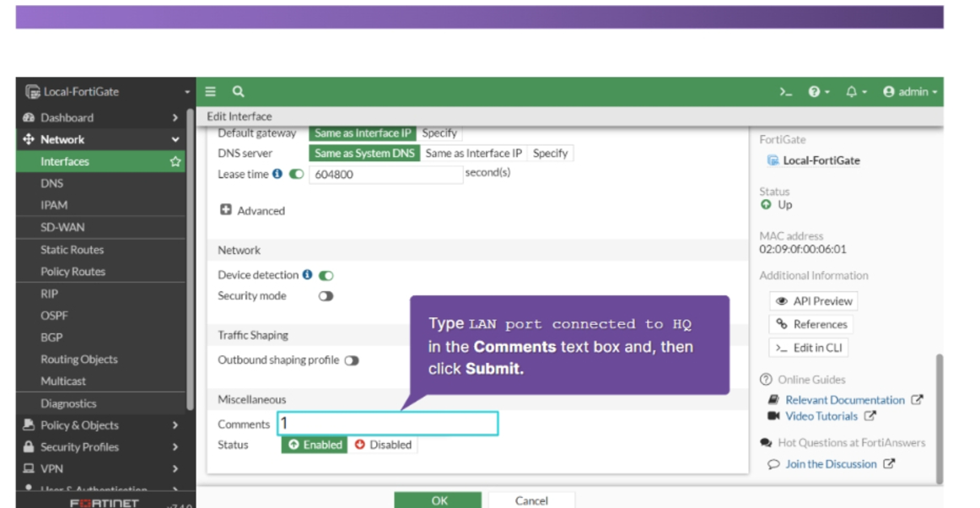Click Edit in CLI button
The width and height of the screenshot is (980, 508).
pos(808,348)
